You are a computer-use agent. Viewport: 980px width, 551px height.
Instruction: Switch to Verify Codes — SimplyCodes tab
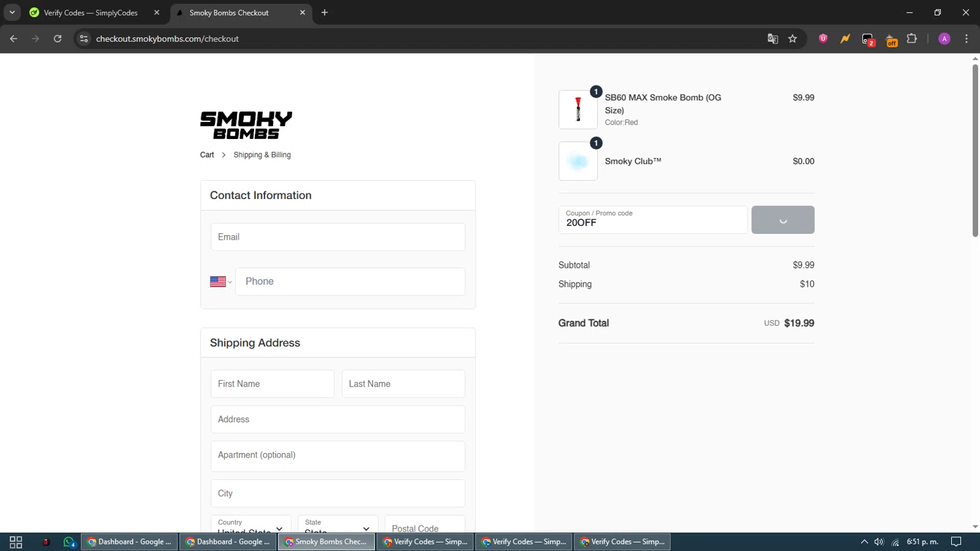pos(91,12)
